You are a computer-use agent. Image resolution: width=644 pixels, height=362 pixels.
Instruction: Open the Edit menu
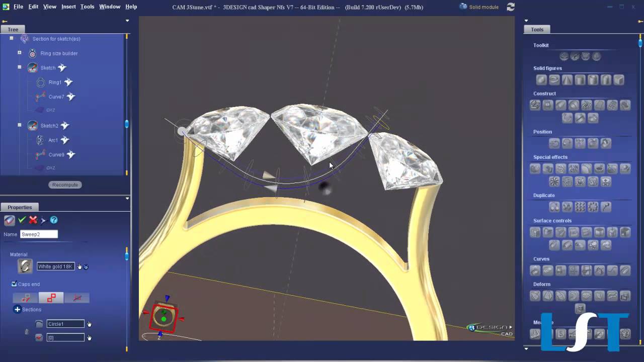33,7
